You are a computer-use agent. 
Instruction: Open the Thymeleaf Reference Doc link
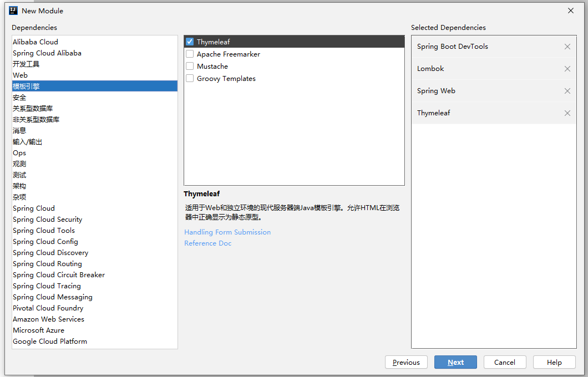[x=208, y=243]
